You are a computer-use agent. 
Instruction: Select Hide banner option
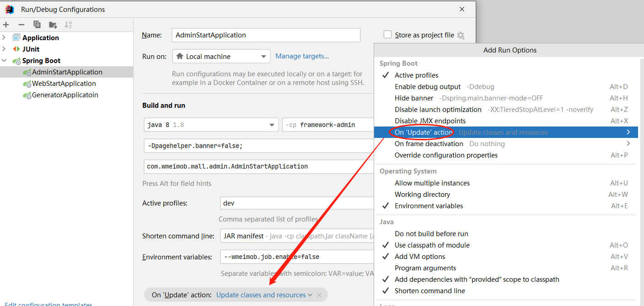coord(507,98)
